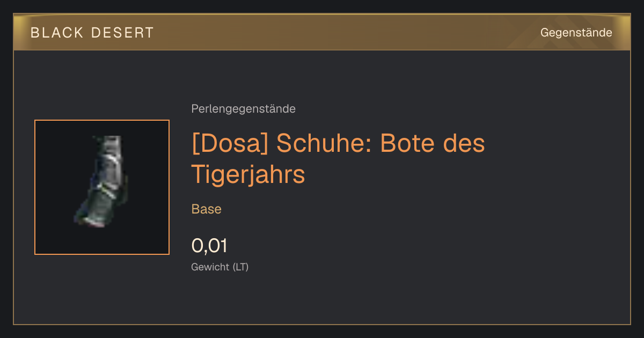Click the item title Bote des Tigerjahrs
This screenshot has width=644, height=338.
point(338,159)
